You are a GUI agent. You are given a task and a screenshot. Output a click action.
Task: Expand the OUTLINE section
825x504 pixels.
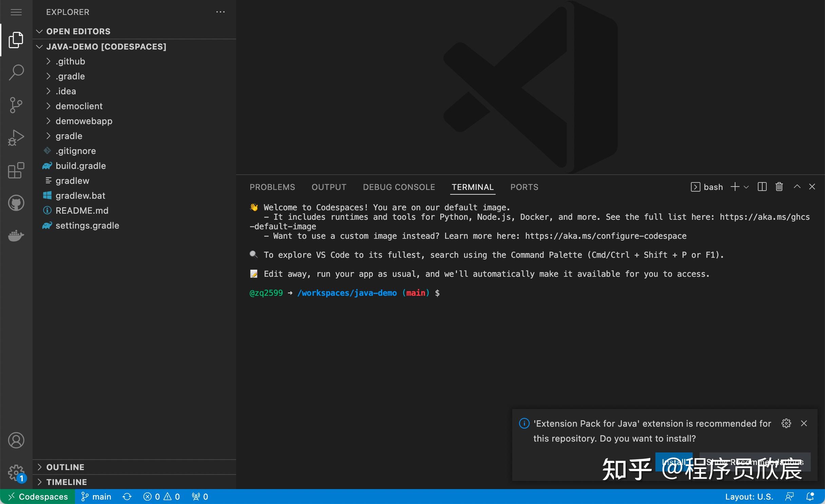pyautogui.click(x=65, y=467)
